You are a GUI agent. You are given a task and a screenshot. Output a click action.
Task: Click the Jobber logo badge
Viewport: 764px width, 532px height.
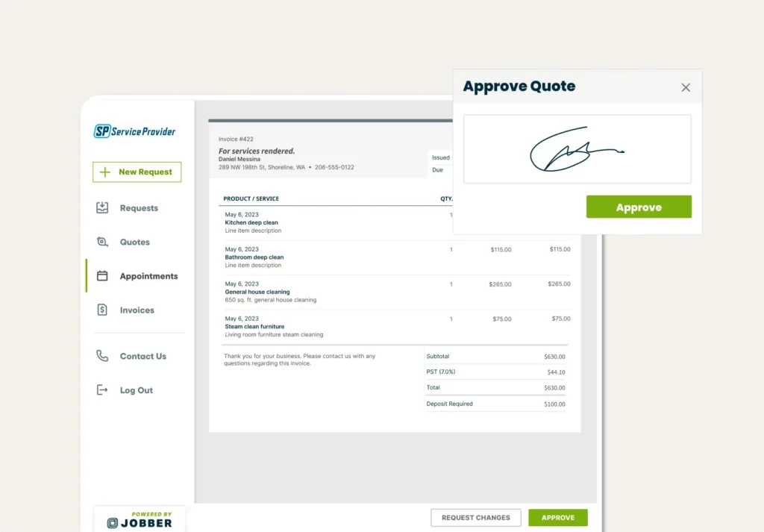[140, 520]
